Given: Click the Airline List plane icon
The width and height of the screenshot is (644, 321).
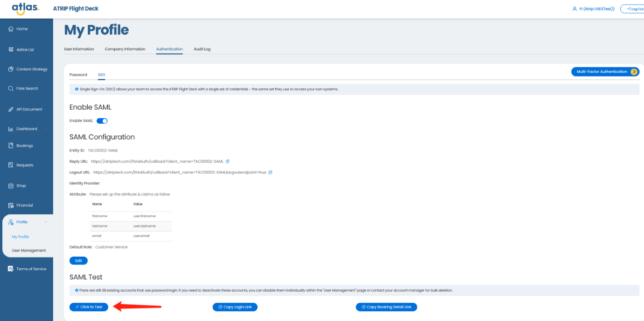Looking at the screenshot, I should point(11,50).
